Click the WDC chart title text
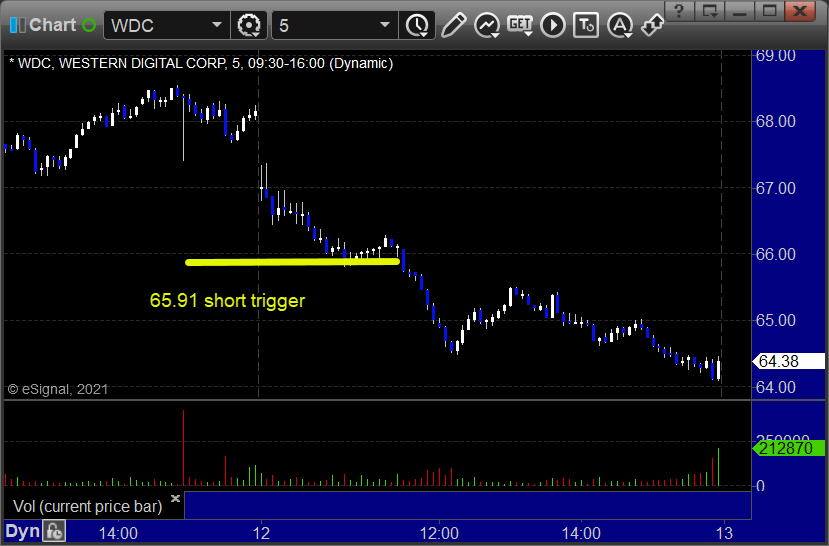 tap(201, 63)
